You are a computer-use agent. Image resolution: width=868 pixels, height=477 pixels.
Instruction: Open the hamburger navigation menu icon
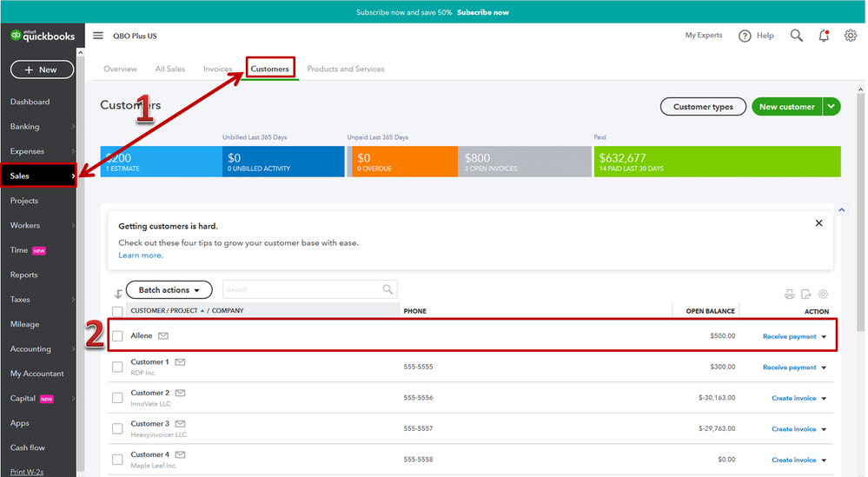[98, 36]
